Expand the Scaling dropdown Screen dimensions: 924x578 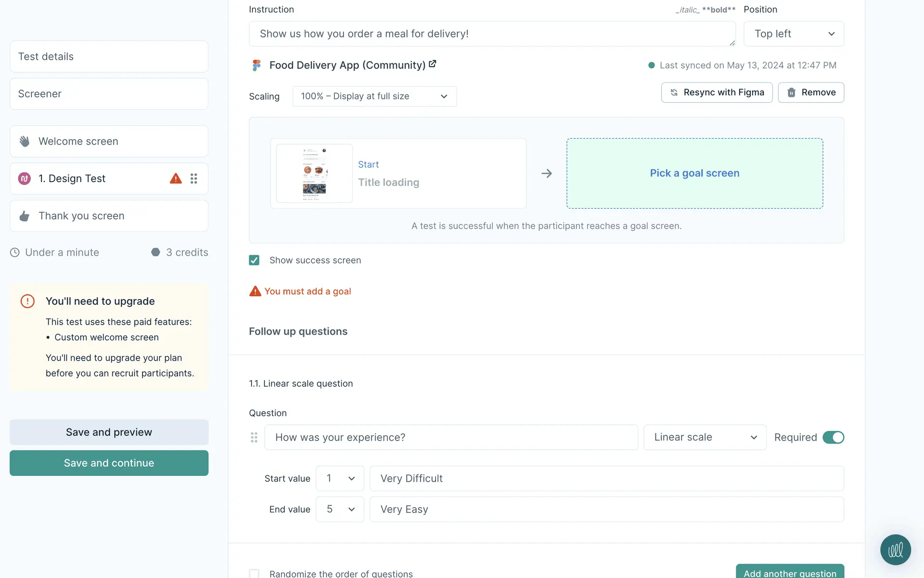pos(374,96)
